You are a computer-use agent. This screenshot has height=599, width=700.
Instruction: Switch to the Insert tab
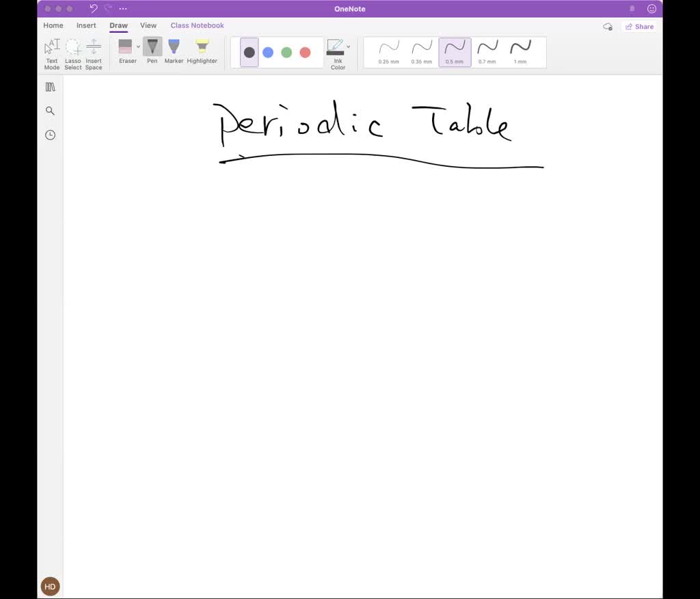[86, 25]
